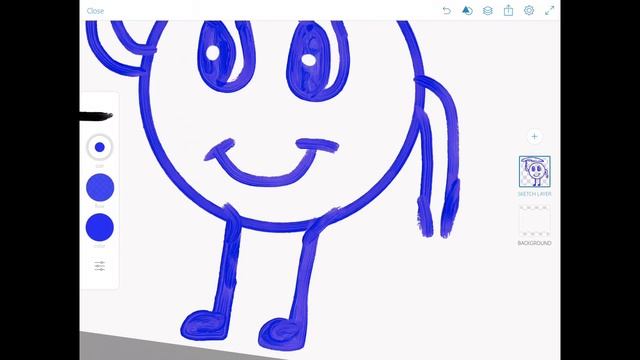Enter fullscreen drawing mode

click(x=549, y=11)
